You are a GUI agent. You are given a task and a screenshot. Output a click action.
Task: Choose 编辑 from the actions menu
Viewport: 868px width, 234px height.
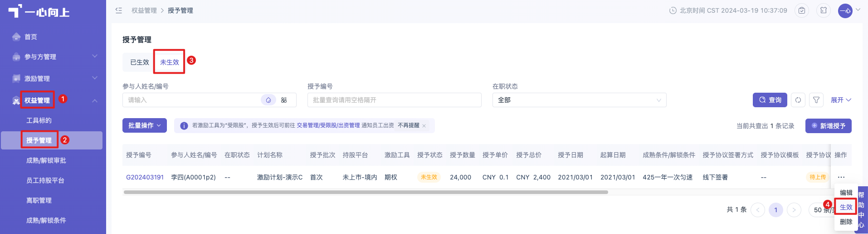[846, 193]
